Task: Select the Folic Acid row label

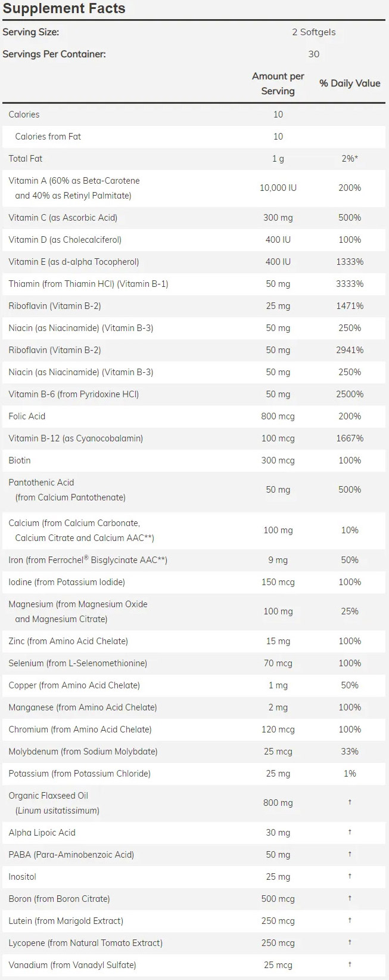Action: point(27,416)
